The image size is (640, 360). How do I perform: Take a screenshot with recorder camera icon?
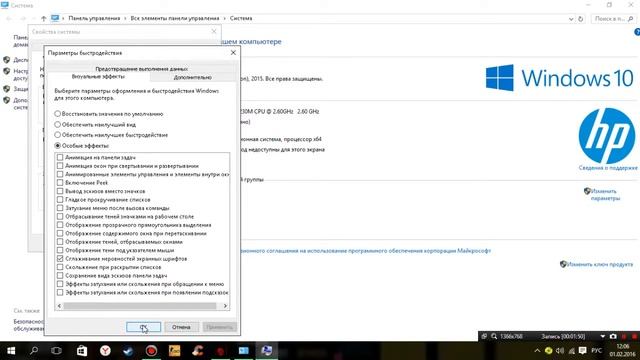coord(613,336)
